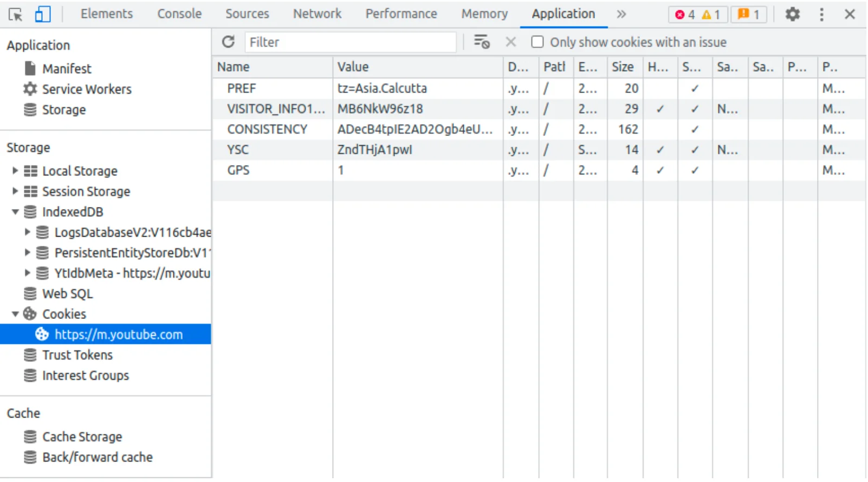Screen dimensions: 868x482
Task: Switch to the Elements tab
Action: [x=106, y=14]
